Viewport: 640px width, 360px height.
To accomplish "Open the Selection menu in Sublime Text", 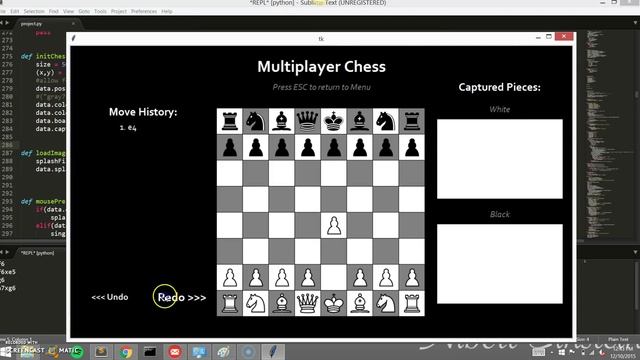I will click(x=34, y=11).
